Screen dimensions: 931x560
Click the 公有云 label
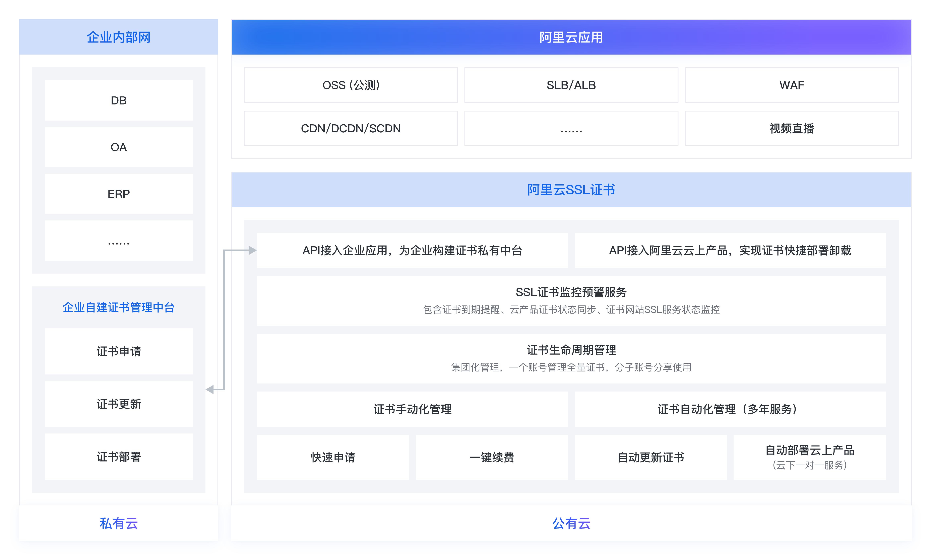(571, 523)
